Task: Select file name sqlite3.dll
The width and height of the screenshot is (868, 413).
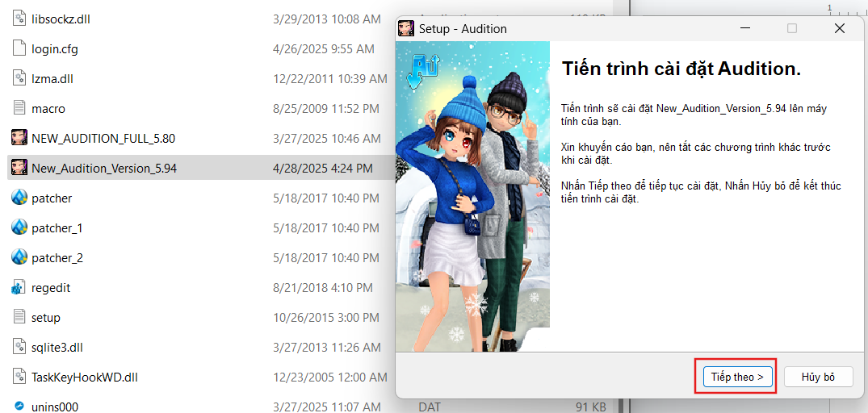Action: pos(57,348)
